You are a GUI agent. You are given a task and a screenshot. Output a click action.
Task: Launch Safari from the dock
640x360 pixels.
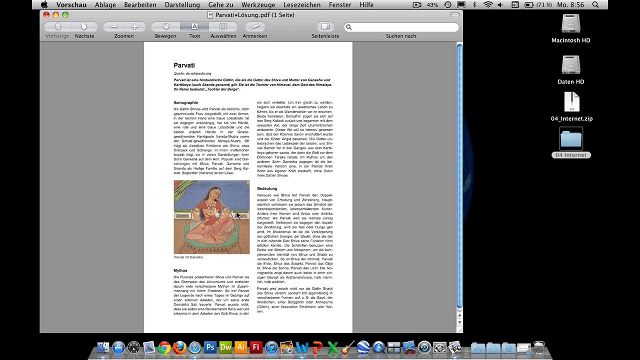click(195, 347)
